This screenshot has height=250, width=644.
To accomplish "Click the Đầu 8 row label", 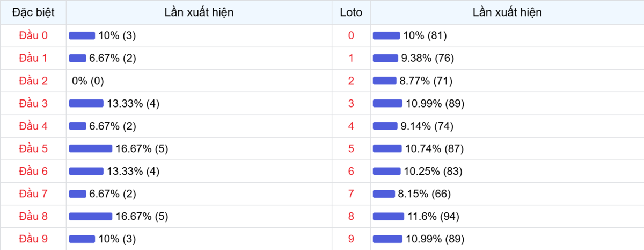I will (x=33, y=216).
